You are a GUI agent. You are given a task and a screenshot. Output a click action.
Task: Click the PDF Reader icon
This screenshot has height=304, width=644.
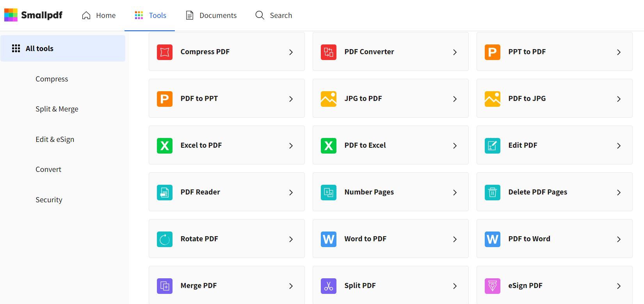[x=165, y=192]
